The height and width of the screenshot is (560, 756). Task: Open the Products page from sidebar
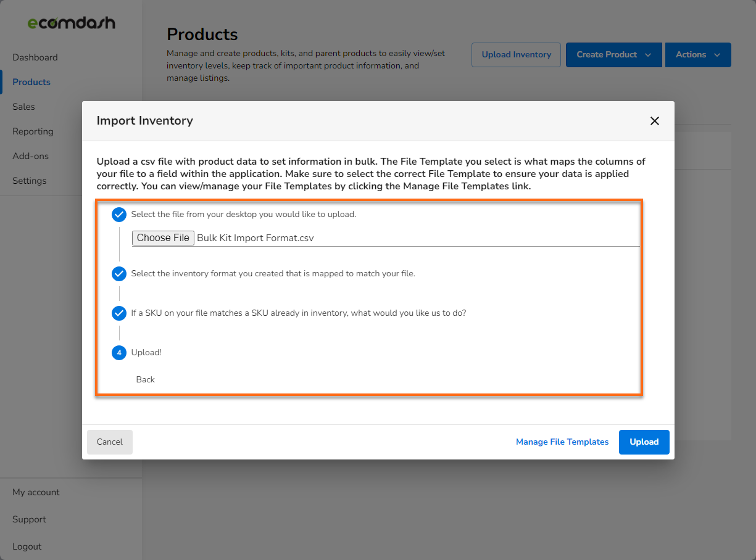coord(31,81)
